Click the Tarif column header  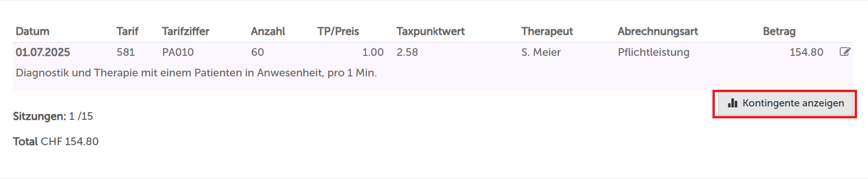(127, 32)
